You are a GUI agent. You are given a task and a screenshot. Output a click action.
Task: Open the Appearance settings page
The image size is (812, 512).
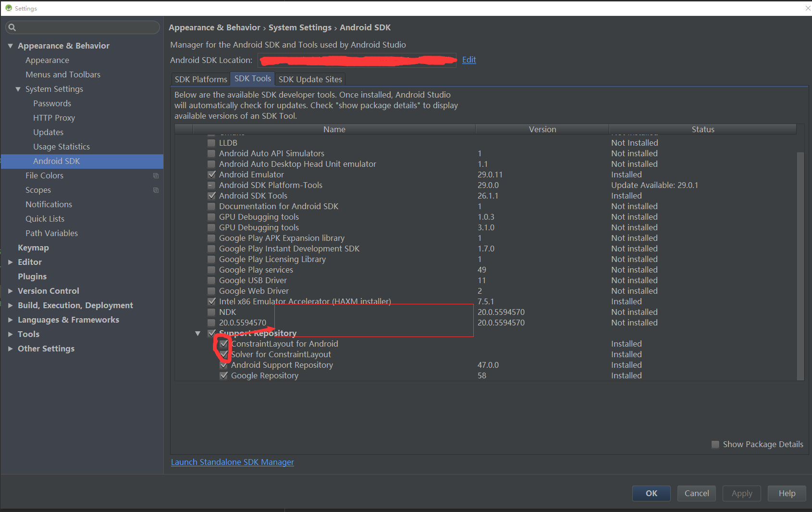(47, 60)
